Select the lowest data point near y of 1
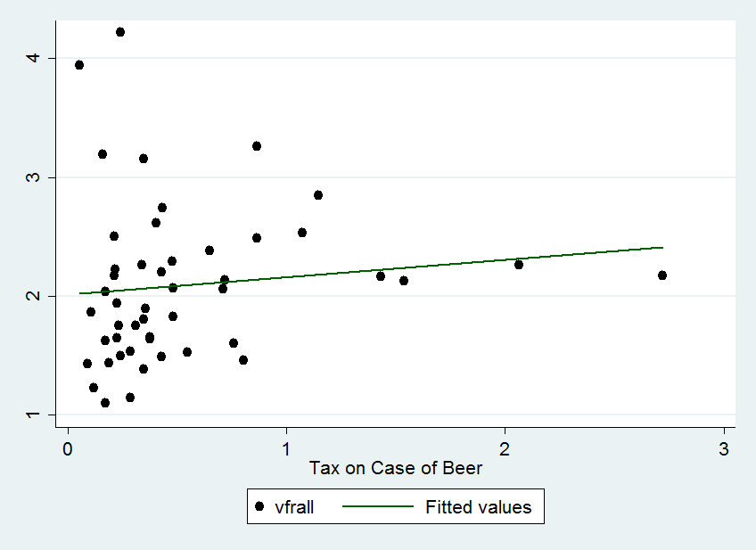Viewport: 756px width, 550px height. tap(105, 403)
